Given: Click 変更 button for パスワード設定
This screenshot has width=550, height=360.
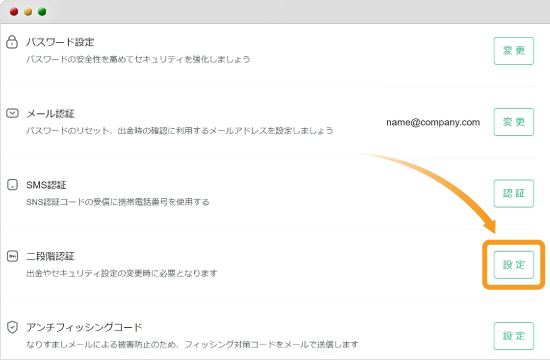Looking at the screenshot, I should point(514,51).
